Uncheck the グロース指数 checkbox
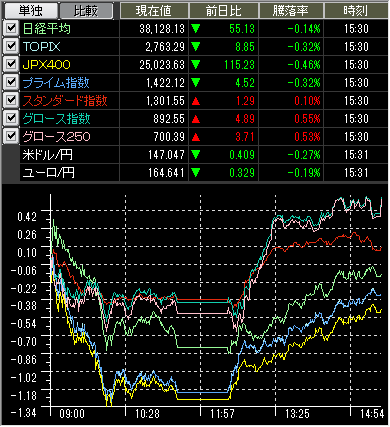The image size is (390, 427). tap(11, 119)
